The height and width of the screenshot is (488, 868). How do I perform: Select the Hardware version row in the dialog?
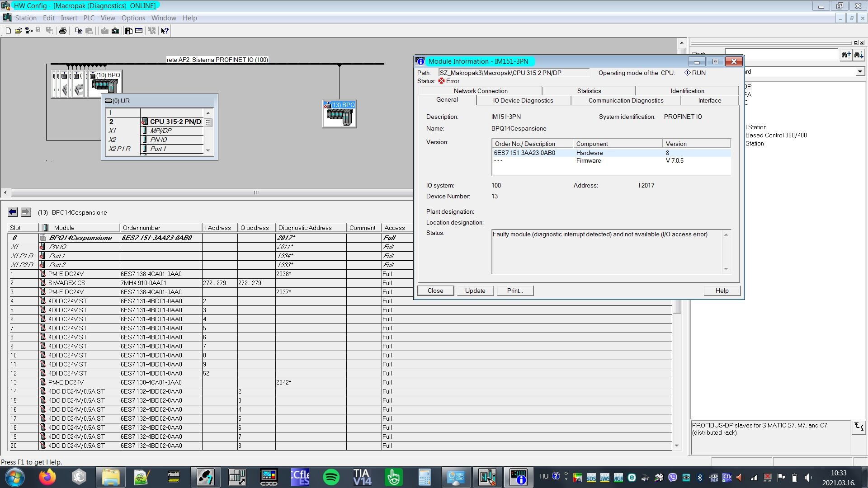pyautogui.click(x=611, y=153)
